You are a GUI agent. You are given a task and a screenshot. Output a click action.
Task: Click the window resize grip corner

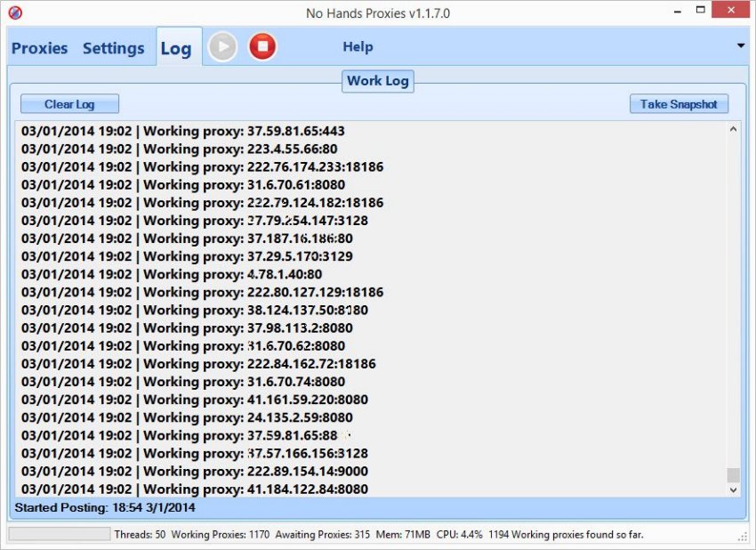[743, 538]
